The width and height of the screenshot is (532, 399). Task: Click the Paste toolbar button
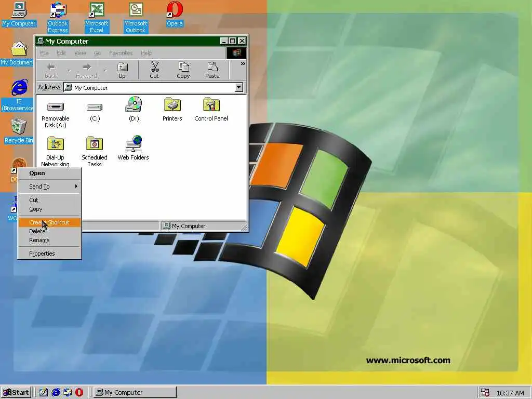[x=212, y=70]
